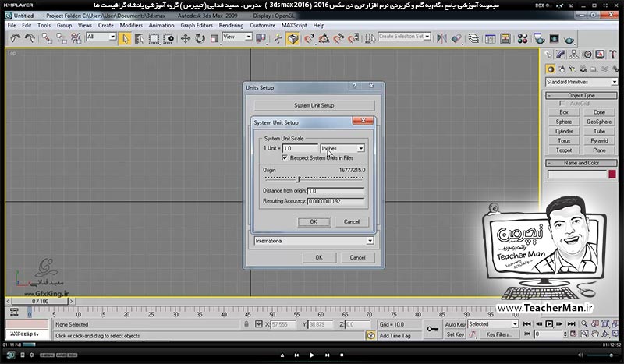
Task: Activate the Select and Move tool
Action: coord(186,39)
